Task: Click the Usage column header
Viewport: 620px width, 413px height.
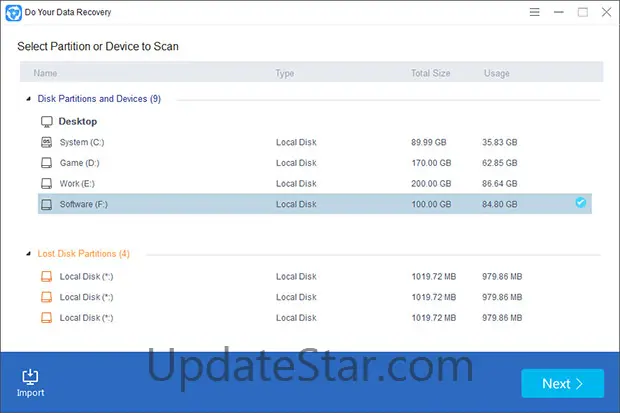Action: point(497,73)
